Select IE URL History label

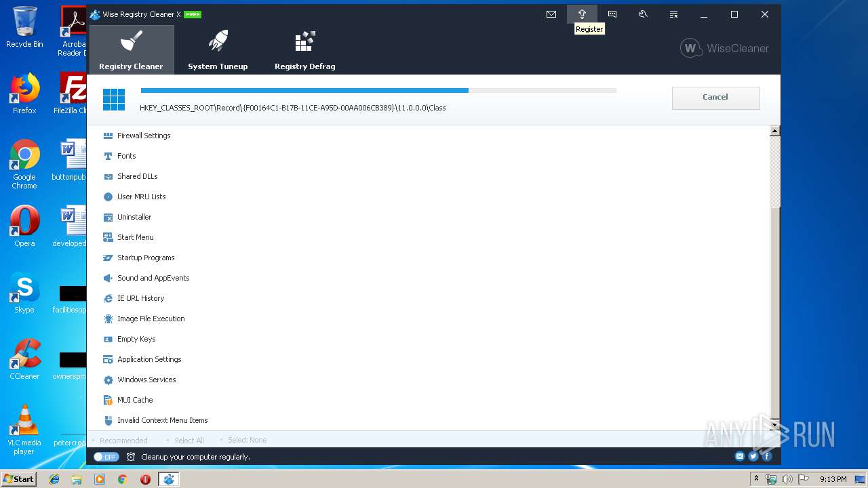[x=141, y=298]
